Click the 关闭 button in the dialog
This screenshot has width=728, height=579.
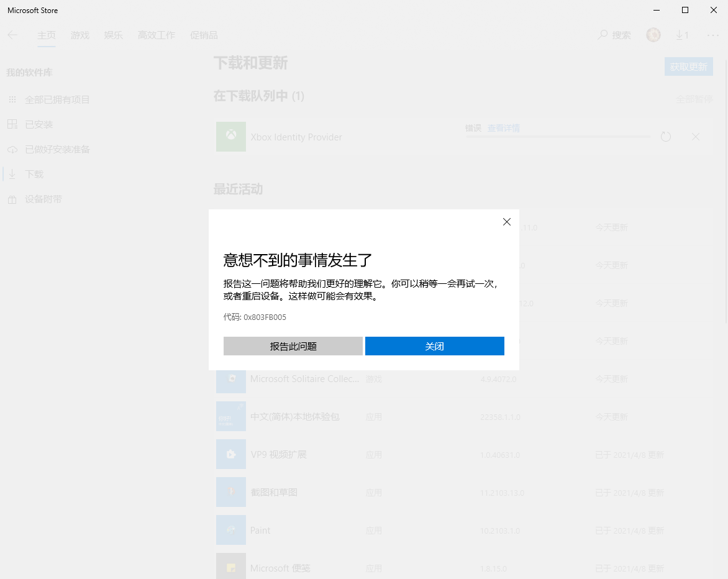click(434, 346)
